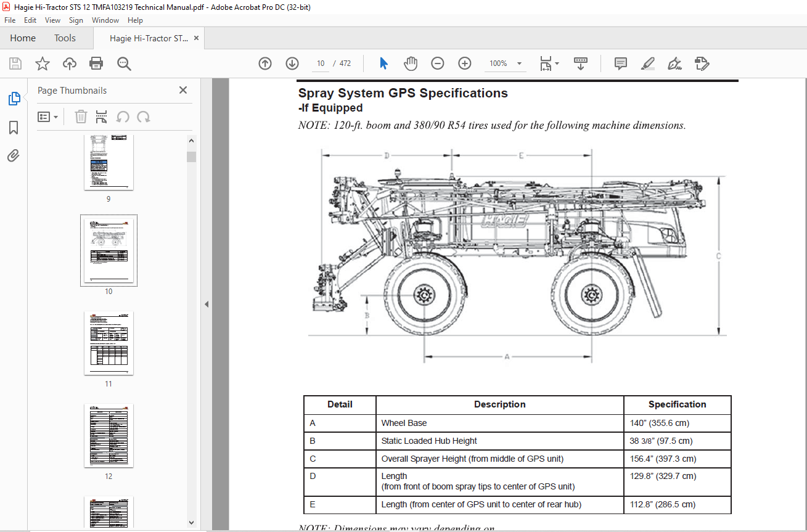Click the page number input field
807x532 pixels.
tap(321, 63)
